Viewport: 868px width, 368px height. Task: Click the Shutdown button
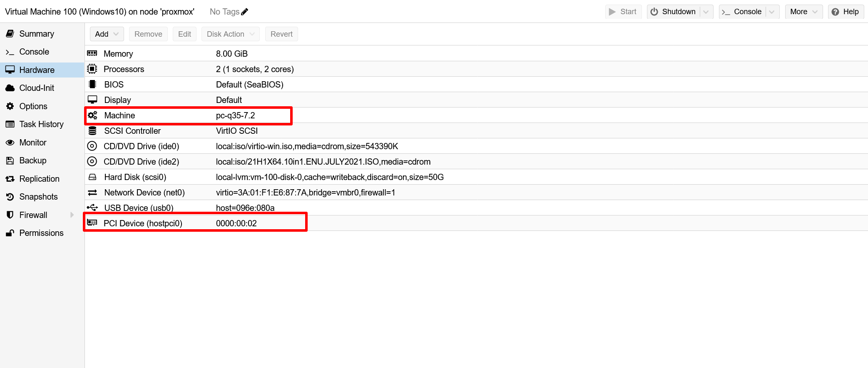[674, 12]
